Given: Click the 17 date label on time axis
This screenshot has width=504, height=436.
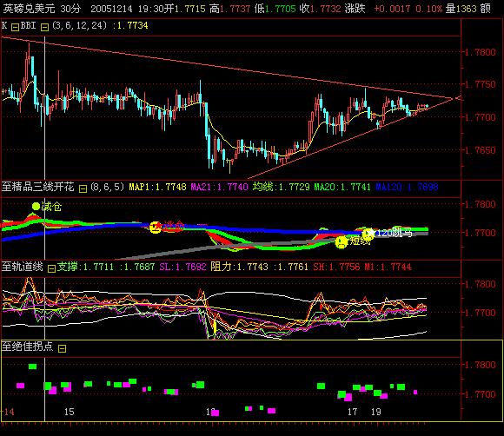Looking at the screenshot, I should [352, 412].
